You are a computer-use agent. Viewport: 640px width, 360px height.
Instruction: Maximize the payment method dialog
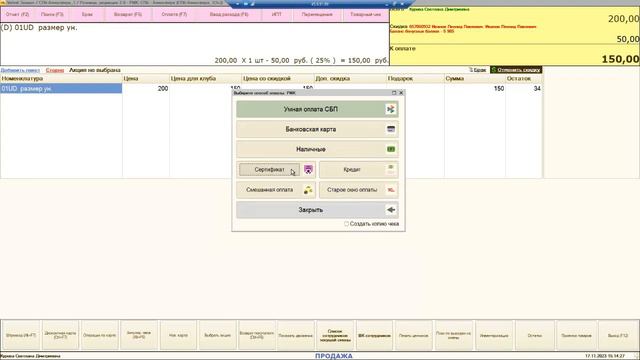(394, 93)
